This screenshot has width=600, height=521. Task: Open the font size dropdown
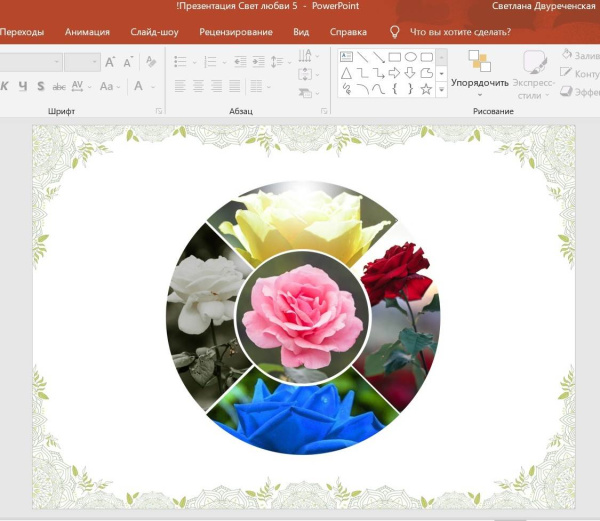95,62
